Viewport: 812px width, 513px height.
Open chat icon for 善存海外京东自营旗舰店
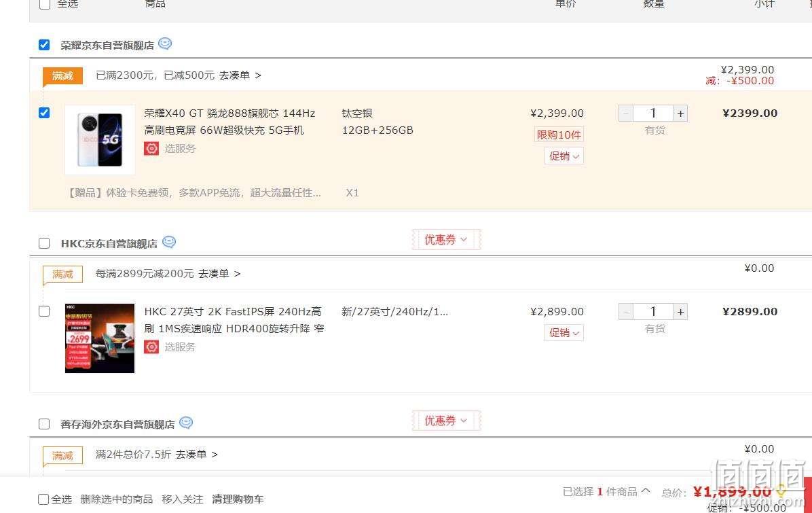click(x=186, y=423)
